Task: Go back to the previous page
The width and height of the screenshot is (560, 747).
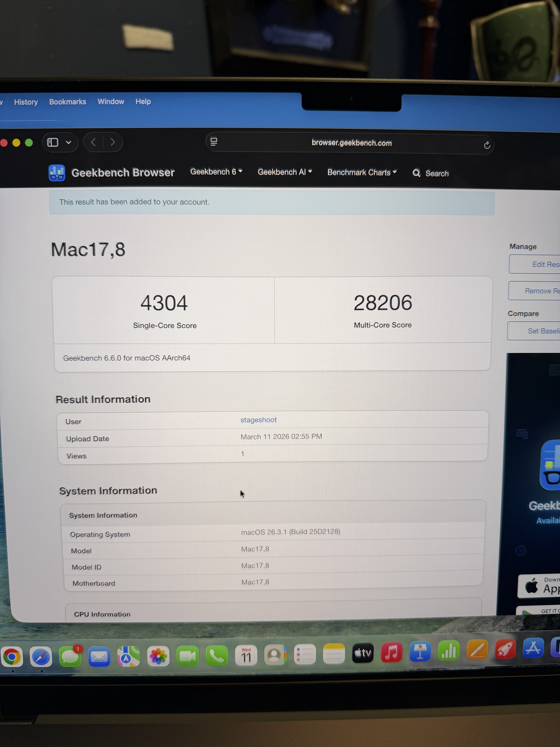Action: (x=93, y=142)
